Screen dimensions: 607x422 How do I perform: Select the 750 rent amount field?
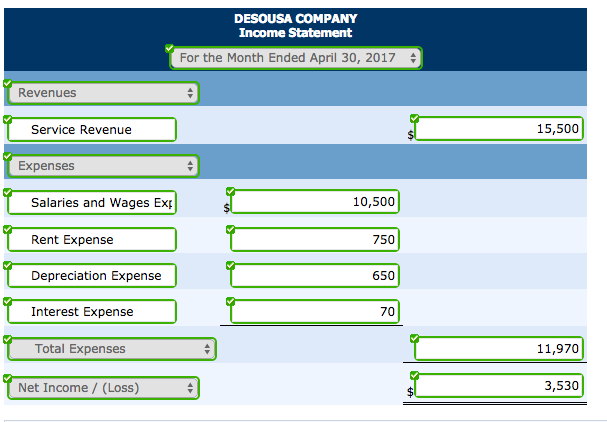(315, 240)
